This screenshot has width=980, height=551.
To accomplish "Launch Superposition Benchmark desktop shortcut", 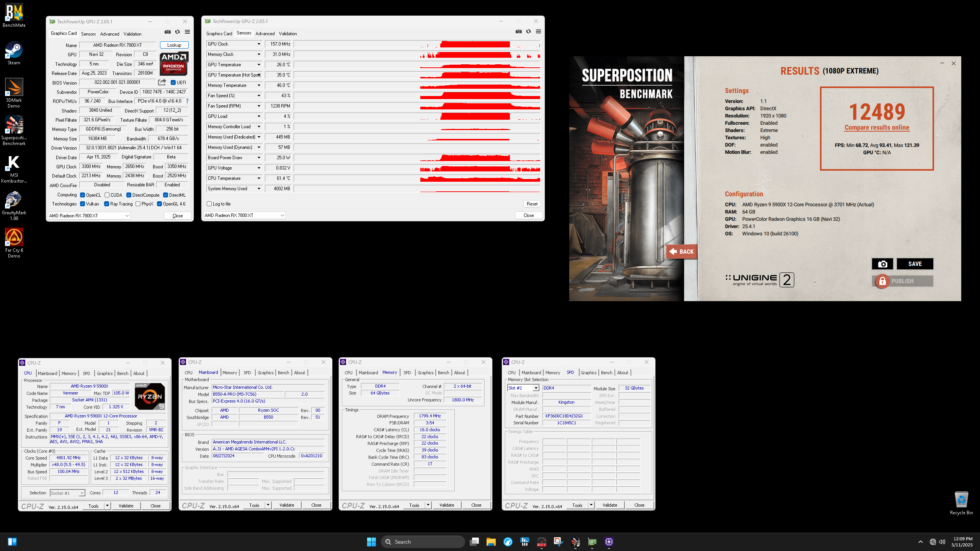I will coord(14,130).
